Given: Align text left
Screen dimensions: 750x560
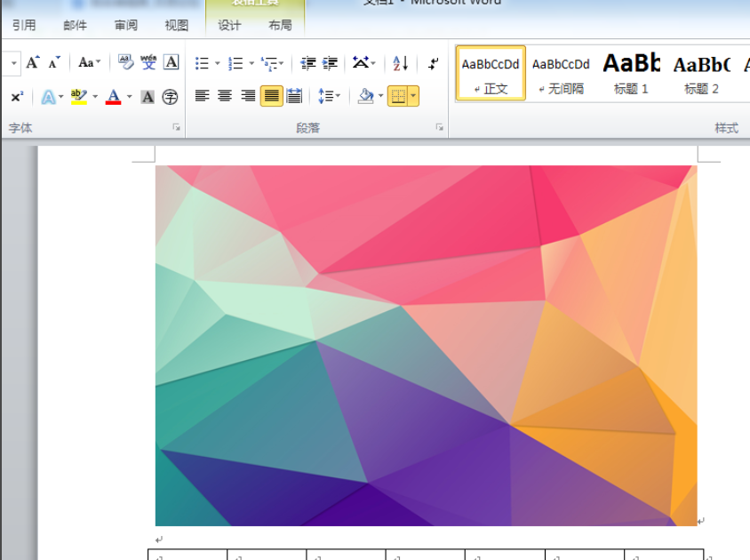Looking at the screenshot, I should pyautogui.click(x=202, y=96).
